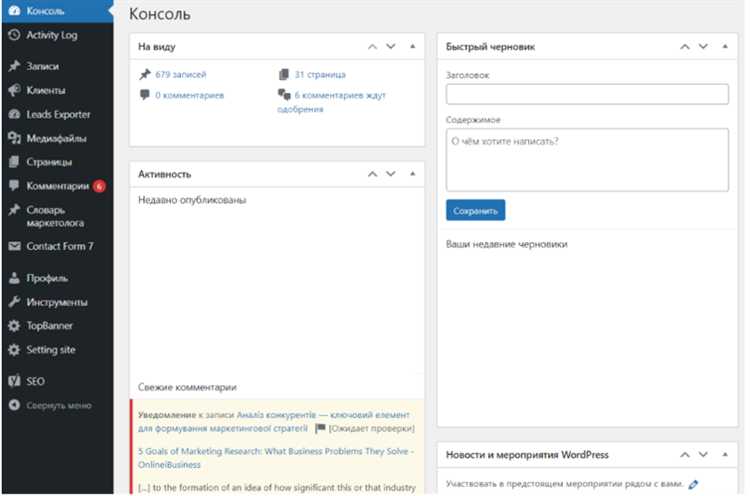Click the Contact Form 7 envelope icon
Image resolution: width=750 pixels, height=496 pixels.
tap(13, 246)
